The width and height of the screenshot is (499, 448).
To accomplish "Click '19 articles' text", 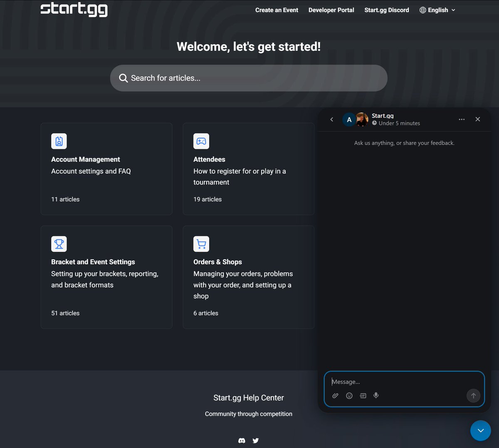I will pyautogui.click(x=208, y=199).
